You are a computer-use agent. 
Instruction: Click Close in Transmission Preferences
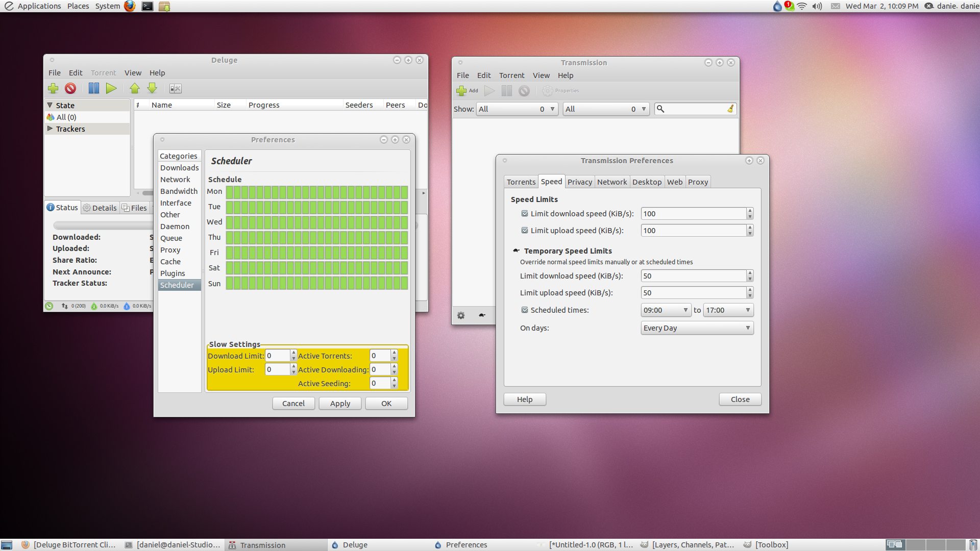740,399
